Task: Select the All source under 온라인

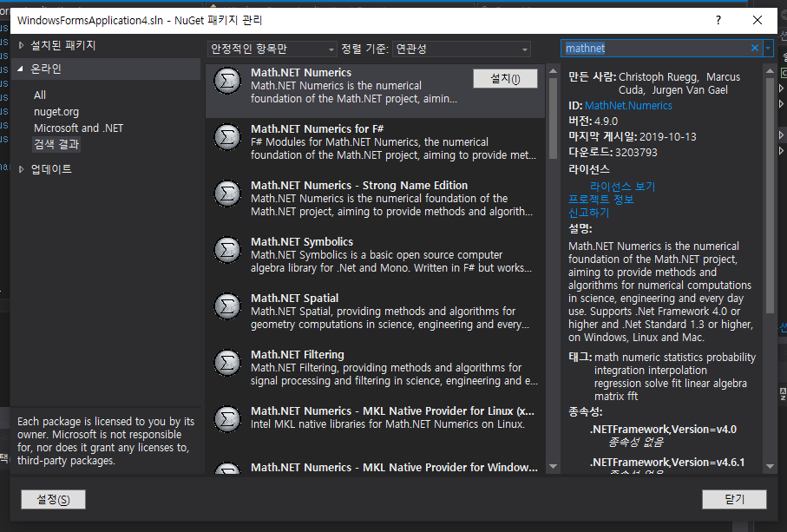Action: pos(40,95)
